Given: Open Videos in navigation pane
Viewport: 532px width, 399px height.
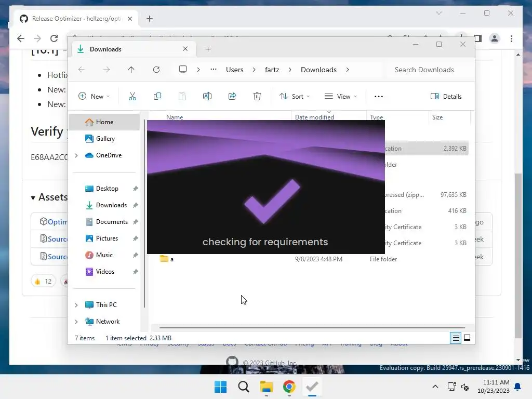Looking at the screenshot, I should point(104,272).
